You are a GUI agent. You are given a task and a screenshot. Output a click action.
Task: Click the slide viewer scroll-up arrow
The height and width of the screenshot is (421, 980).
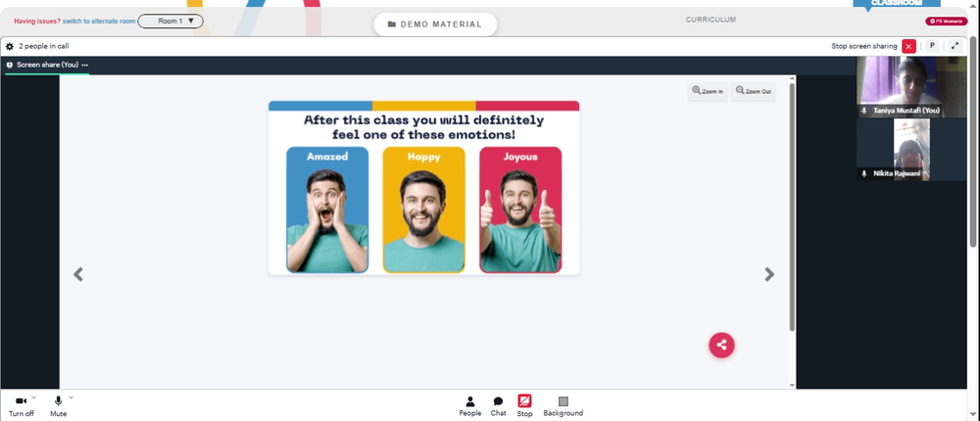tap(792, 78)
